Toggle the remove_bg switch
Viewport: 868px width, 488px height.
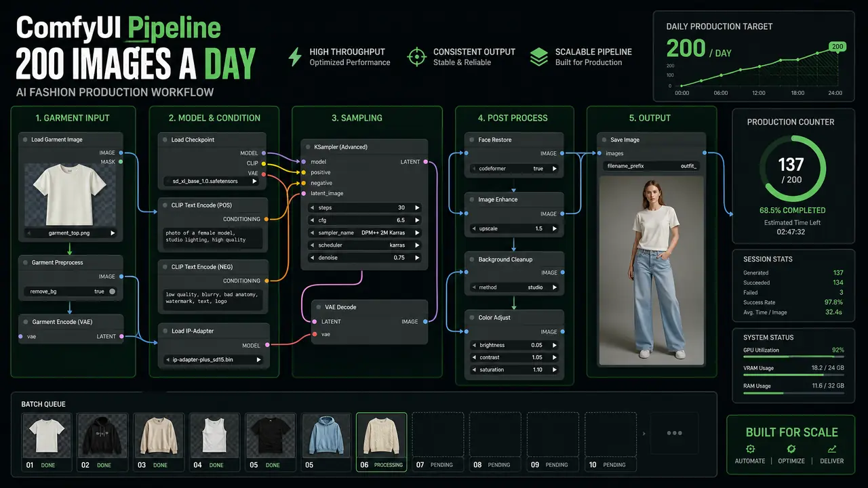112,291
